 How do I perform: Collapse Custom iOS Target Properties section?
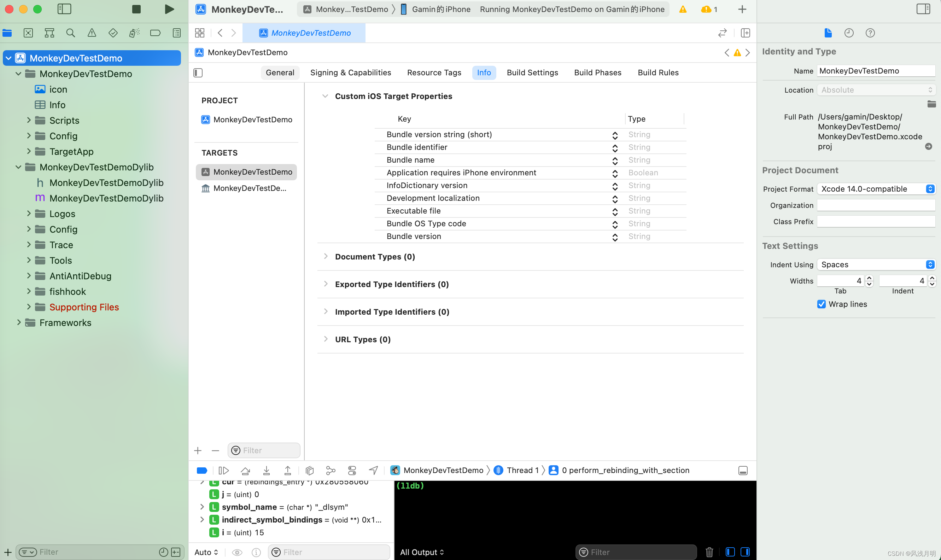[x=325, y=96]
